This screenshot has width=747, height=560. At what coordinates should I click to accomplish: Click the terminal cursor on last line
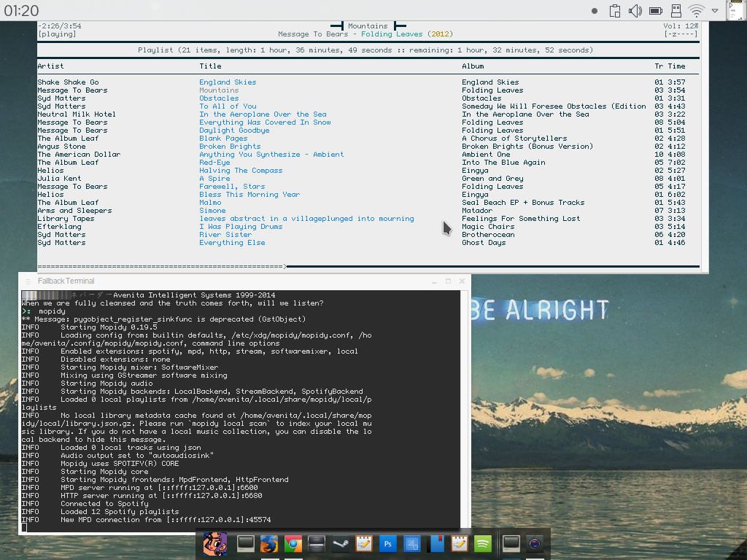tap(24, 527)
